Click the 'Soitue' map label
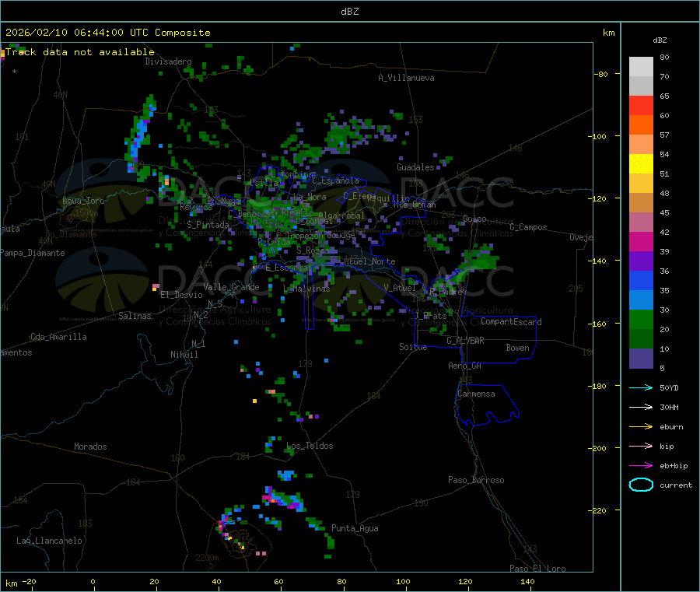Screen dimensions: 700x592 point(413,347)
